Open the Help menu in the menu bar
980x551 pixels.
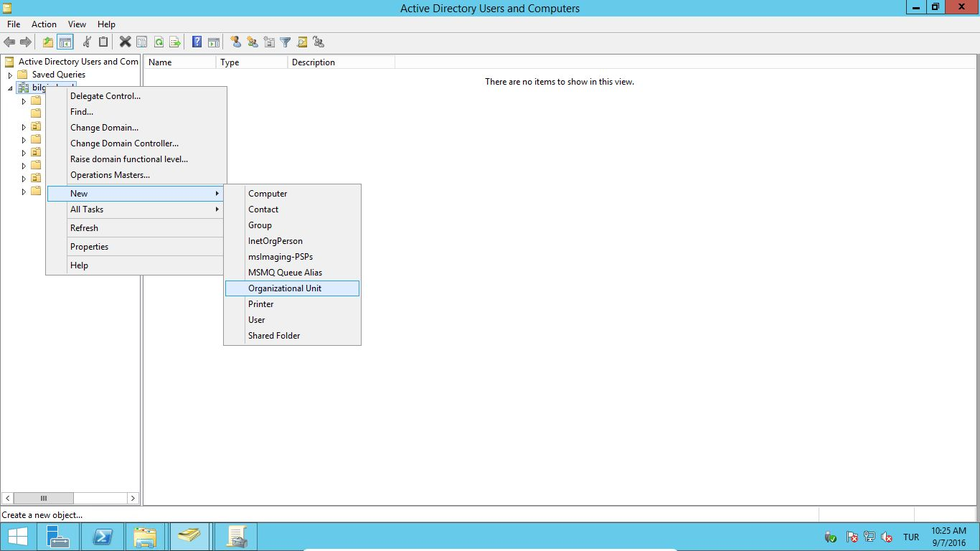click(x=106, y=24)
